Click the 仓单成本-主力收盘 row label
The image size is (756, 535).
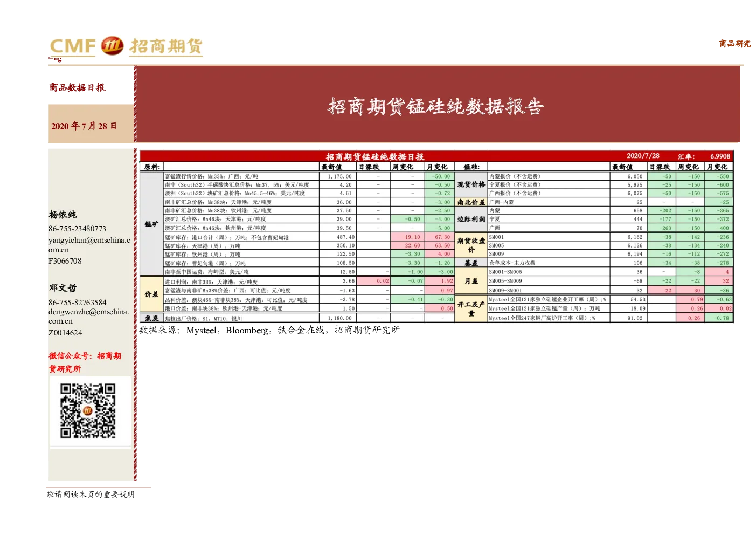coord(512,263)
